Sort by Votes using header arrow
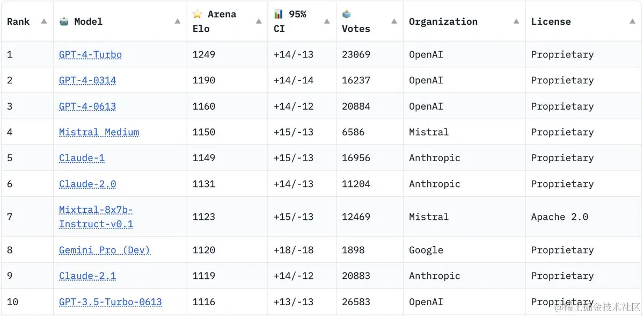 394,21
